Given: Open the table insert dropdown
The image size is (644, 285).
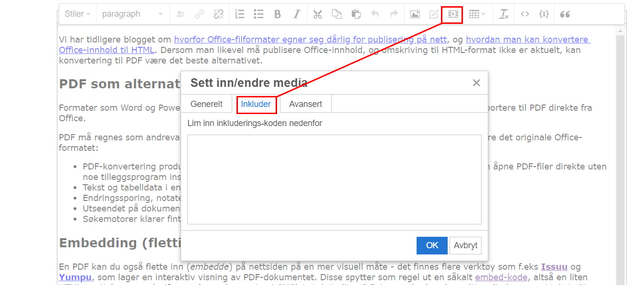Looking at the screenshot, I should pyautogui.click(x=477, y=14).
